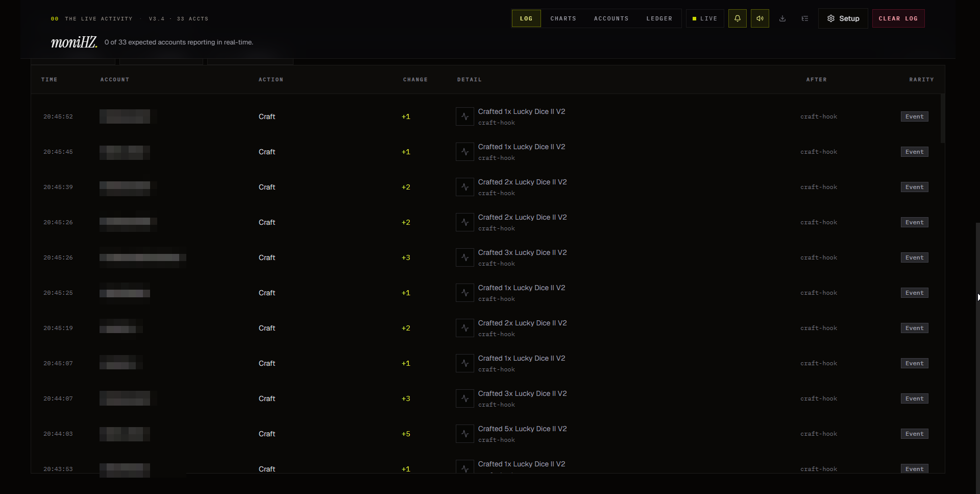
Task: Switch to the CHARTS tab
Action: click(x=563, y=18)
